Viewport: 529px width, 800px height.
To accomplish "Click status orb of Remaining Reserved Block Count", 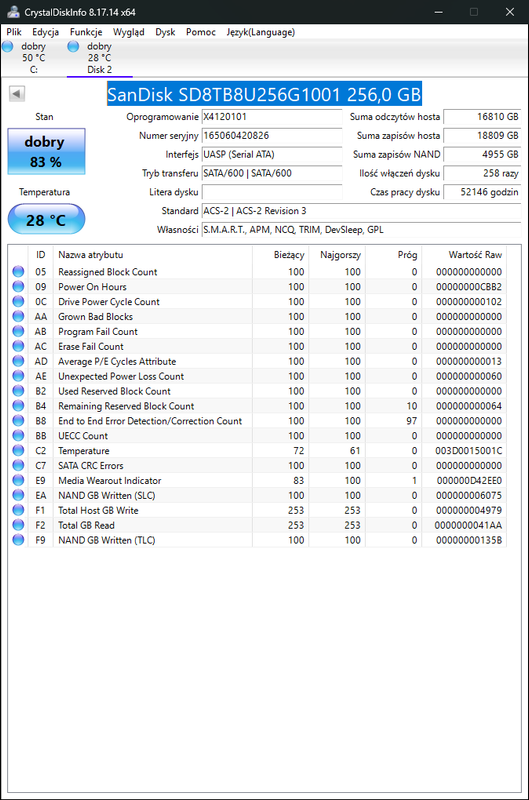I will click(x=18, y=406).
